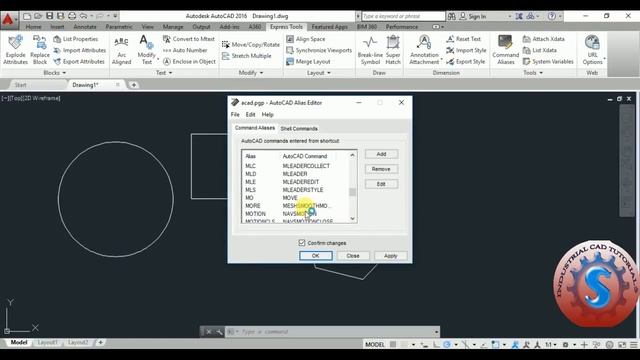Switch MODEL space toggle in status bar
The width and height of the screenshot is (640, 360).
coord(375,344)
